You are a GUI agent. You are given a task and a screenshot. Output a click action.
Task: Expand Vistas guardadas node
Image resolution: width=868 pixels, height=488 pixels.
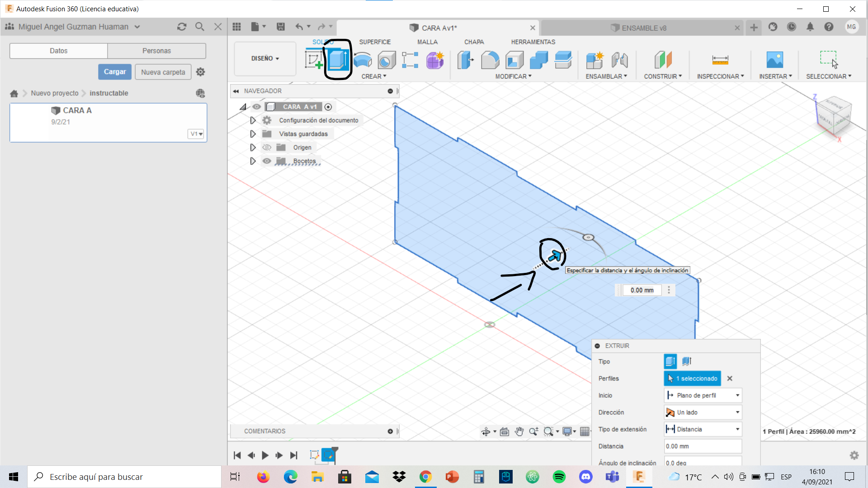[253, 134]
